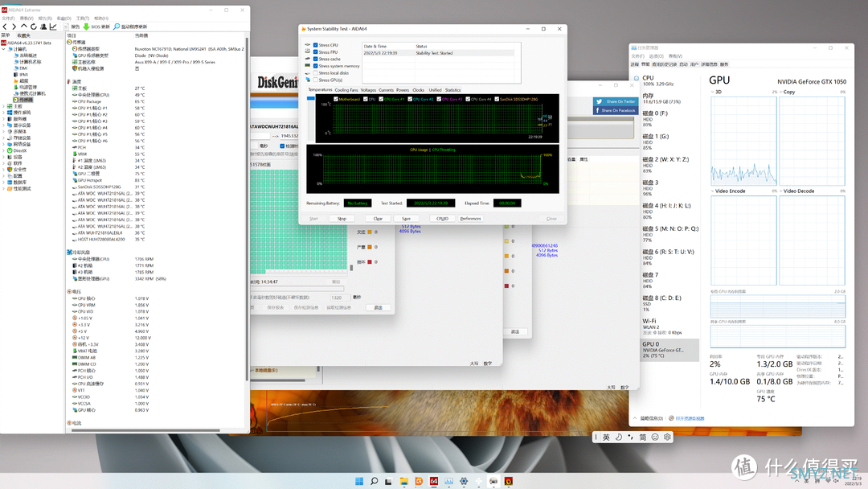
Task: Go back with AIDA64 toolbar left arrow
Action: tap(5, 27)
